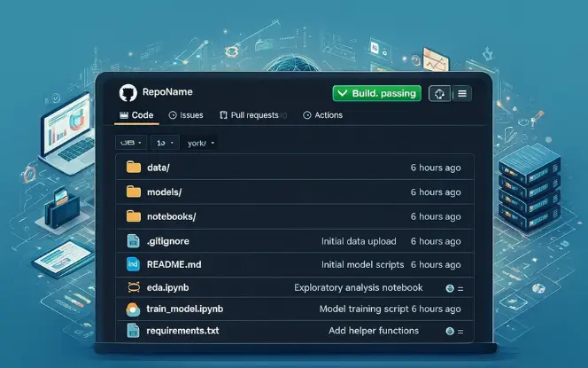Click the Add helper functions commit message
588x368 pixels.
374,331
